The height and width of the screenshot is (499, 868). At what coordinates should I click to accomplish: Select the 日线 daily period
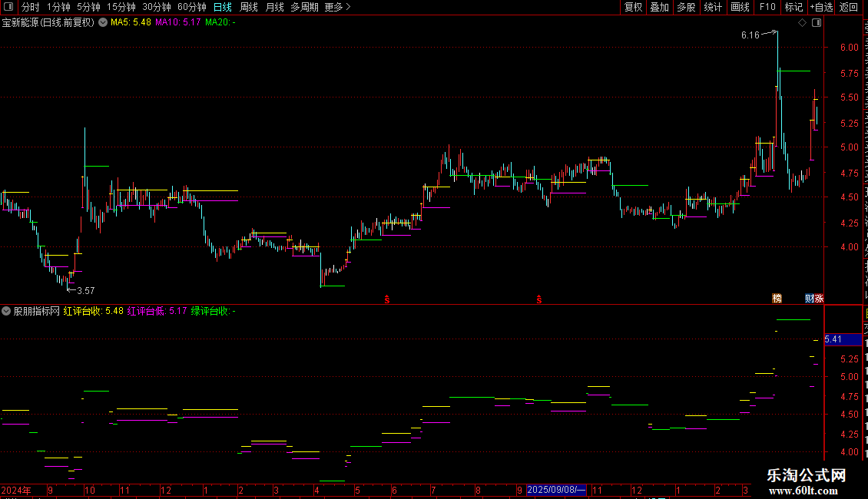click(x=223, y=7)
